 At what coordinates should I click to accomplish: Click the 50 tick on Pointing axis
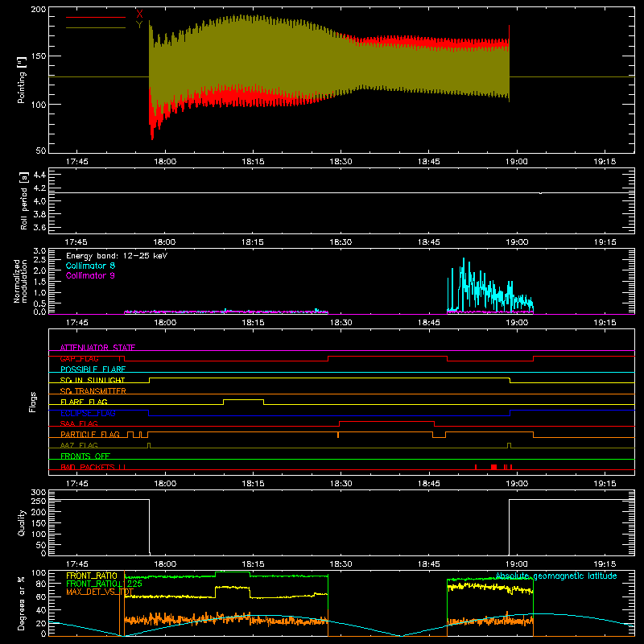[x=41, y=151]
